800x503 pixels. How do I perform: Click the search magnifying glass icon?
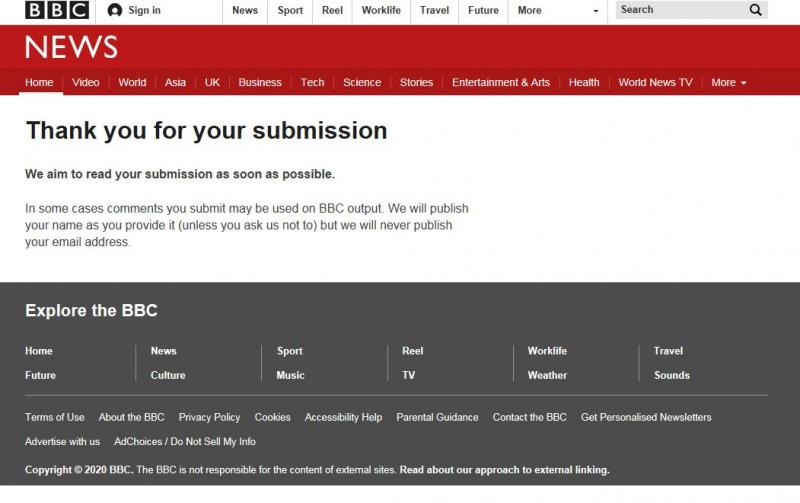click(755, 10)
